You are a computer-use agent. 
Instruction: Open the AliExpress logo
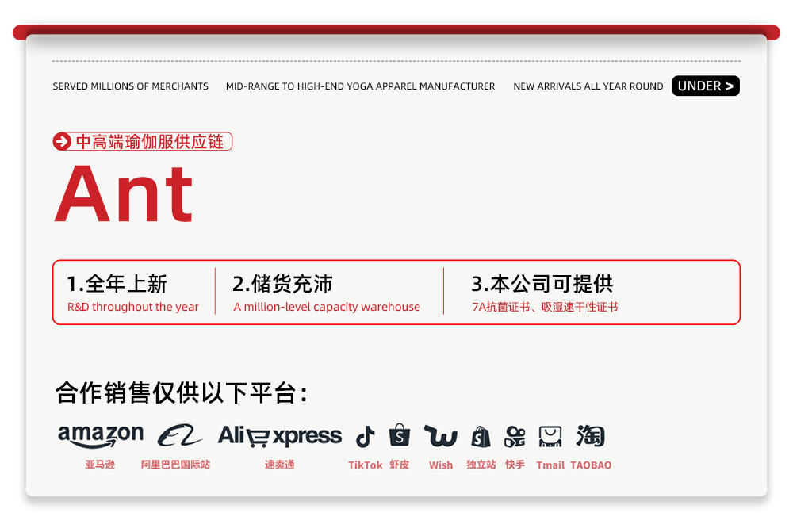point(280,436)
